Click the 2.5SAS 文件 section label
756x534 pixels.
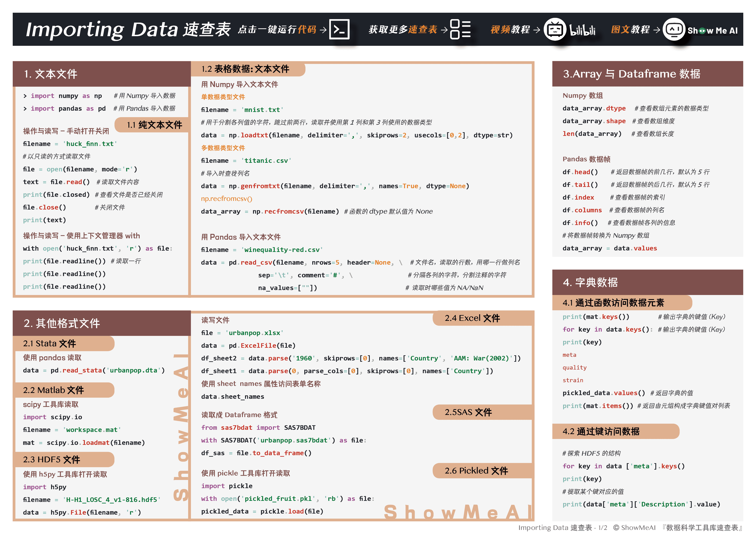point(468,412)
